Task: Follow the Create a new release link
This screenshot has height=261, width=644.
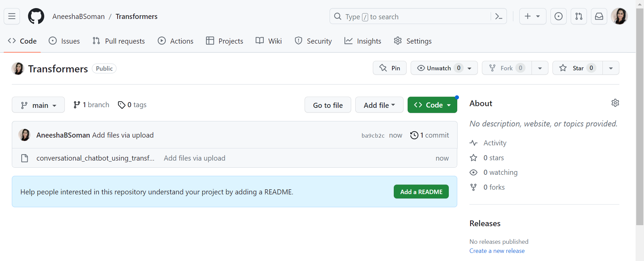Action: pyautogui.click(x=497, y=251)
